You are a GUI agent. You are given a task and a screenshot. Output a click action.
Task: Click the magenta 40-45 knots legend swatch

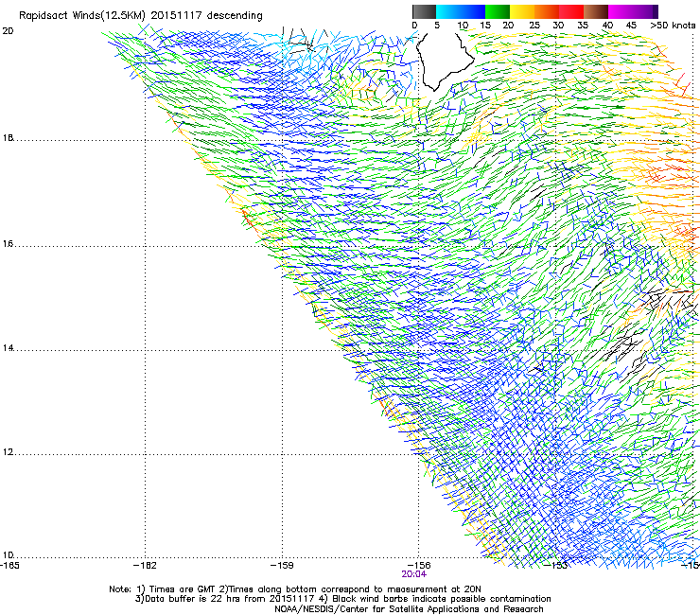coord(621,11)
